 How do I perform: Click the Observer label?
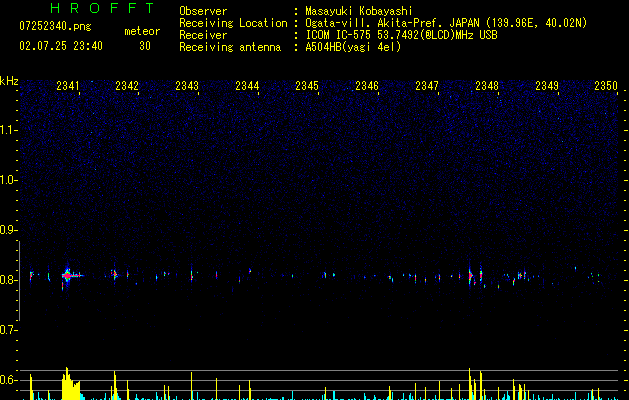(x=203, y=11)
